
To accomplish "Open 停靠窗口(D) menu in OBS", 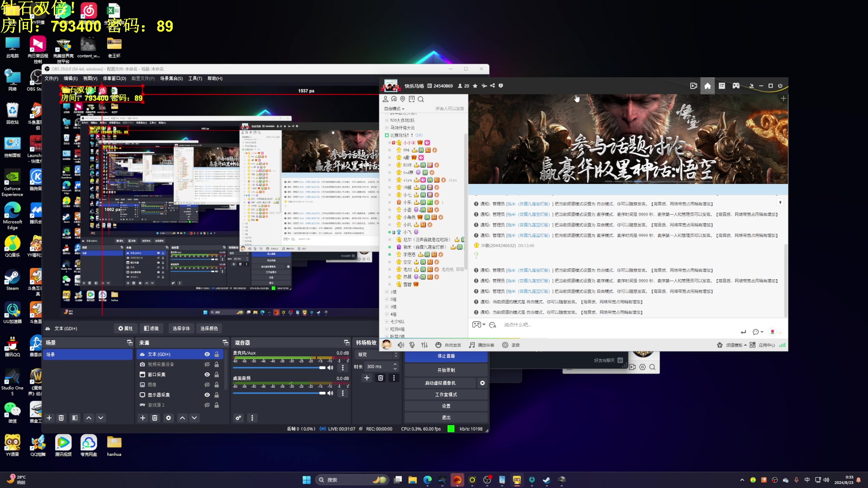I will pyautogui.click(x=114, y=79).
